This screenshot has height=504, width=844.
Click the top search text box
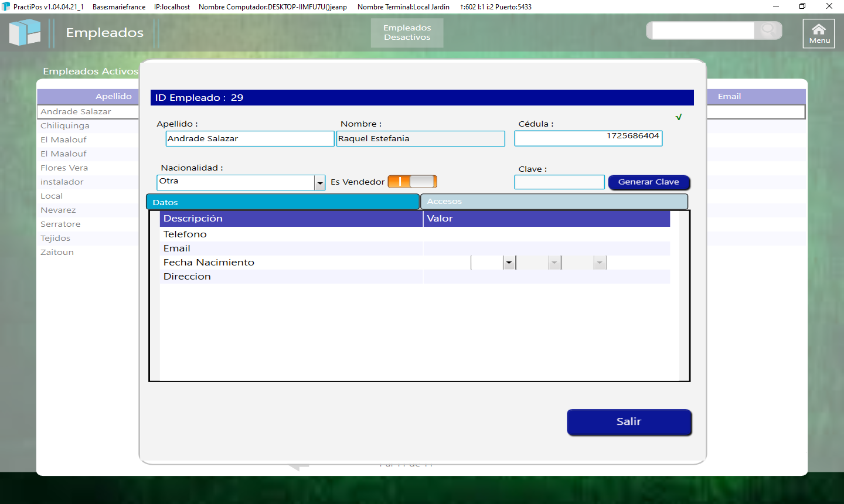[x=703, y=30]
